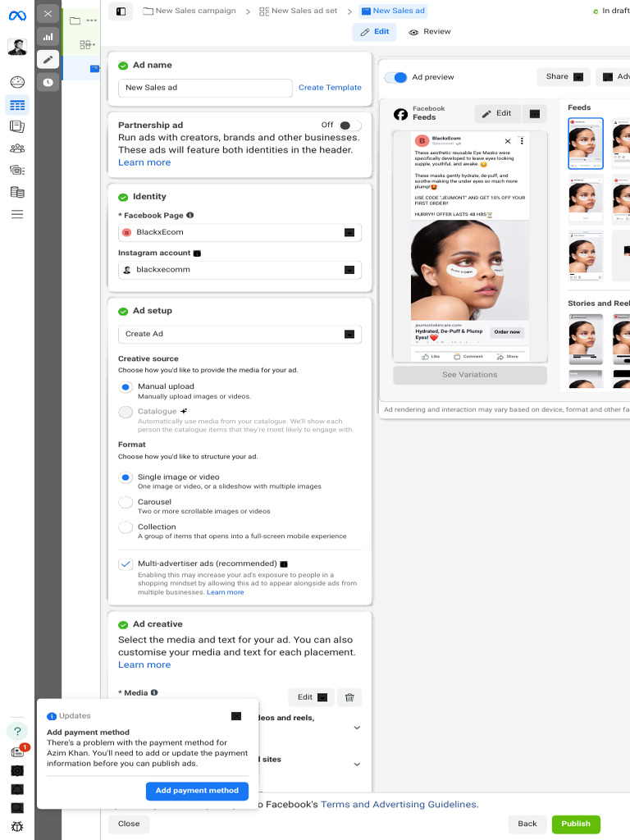This screenshot has height=840, width=630.
Task: Expand videos and reels section chevron
Action: pos(357,728)
